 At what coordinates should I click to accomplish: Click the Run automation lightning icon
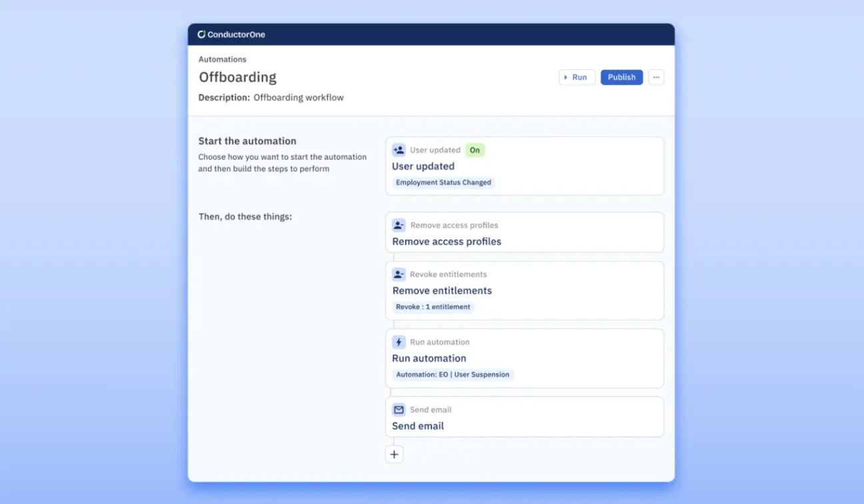click(x=399, y=342)
